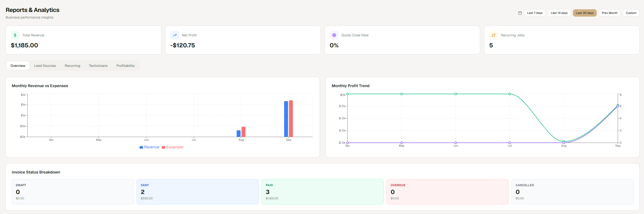The image size is (644, 214).
Task: Click the dollar sign Total Revenue icon
Action: 15,35
